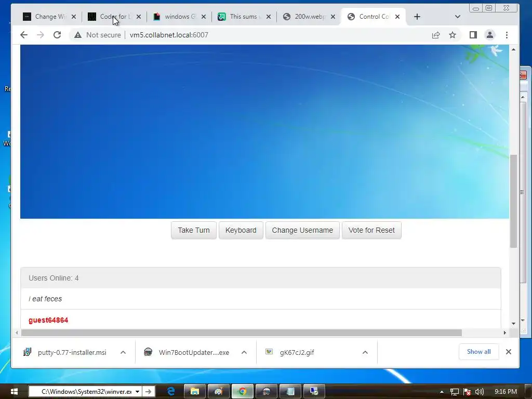Open the downloaded gK67cJ2.gif file
This screenshot has height=399, width=532.
290,352
